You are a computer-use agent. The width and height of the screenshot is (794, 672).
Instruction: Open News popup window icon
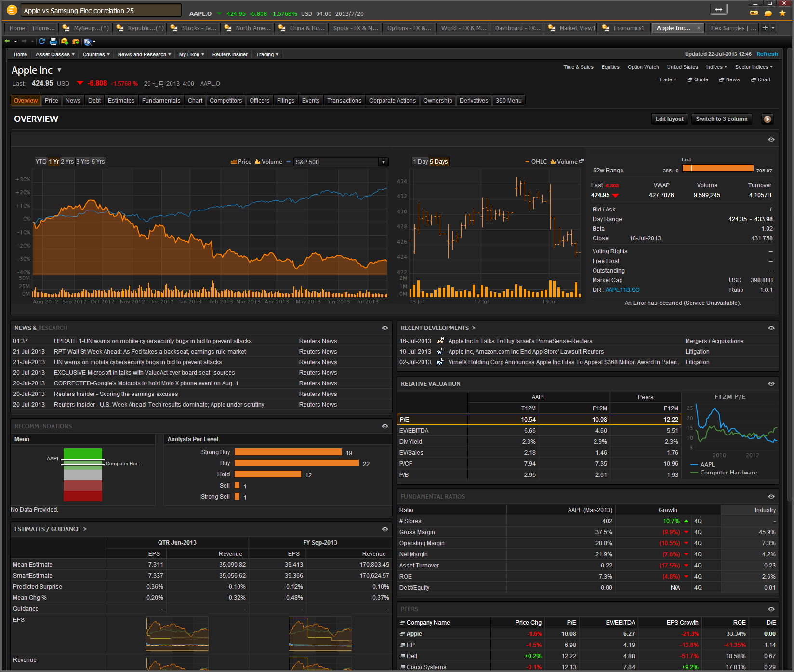click(722, 80)
